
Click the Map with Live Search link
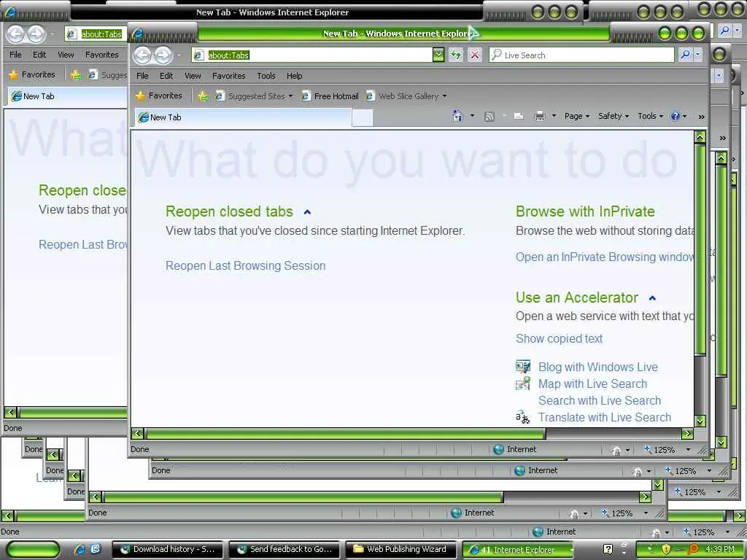coord(592,384)
